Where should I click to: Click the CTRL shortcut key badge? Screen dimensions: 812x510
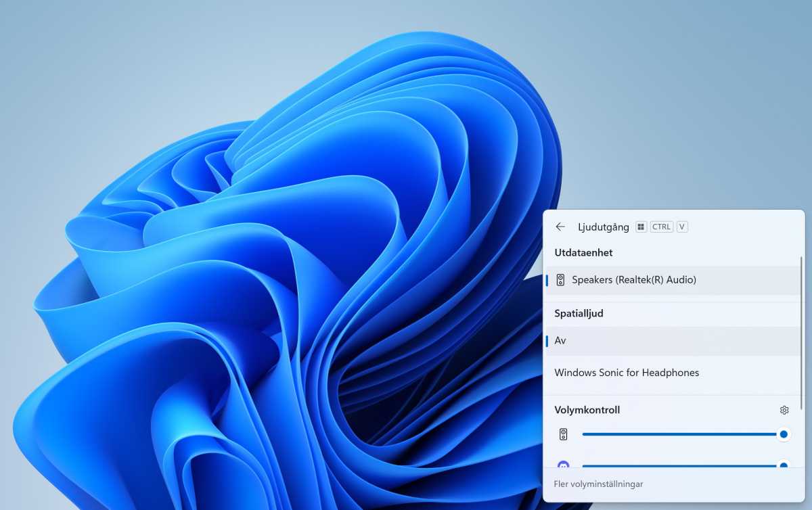[x=661, y=227]
